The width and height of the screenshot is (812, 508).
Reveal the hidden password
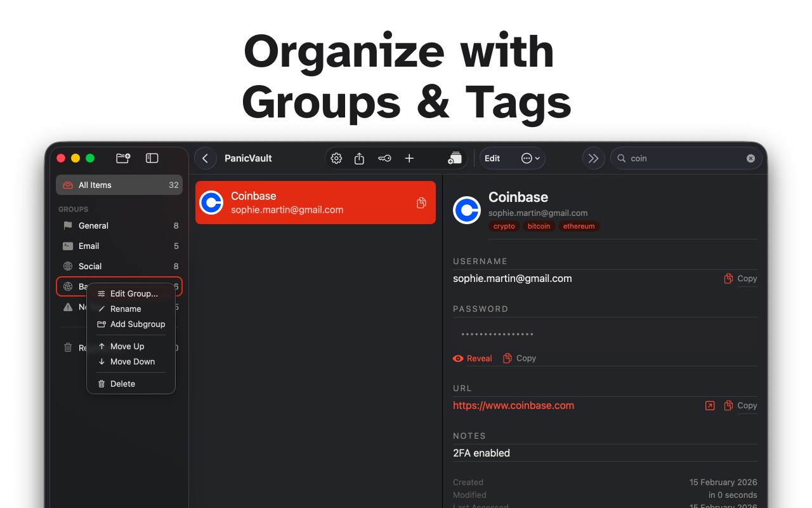pyautogui.click(x=473, y=358)
